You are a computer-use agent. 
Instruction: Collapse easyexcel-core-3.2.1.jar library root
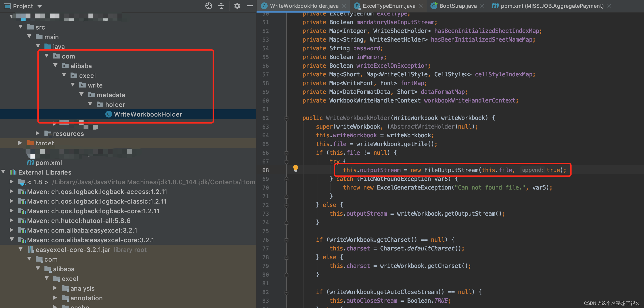[21, 249]
